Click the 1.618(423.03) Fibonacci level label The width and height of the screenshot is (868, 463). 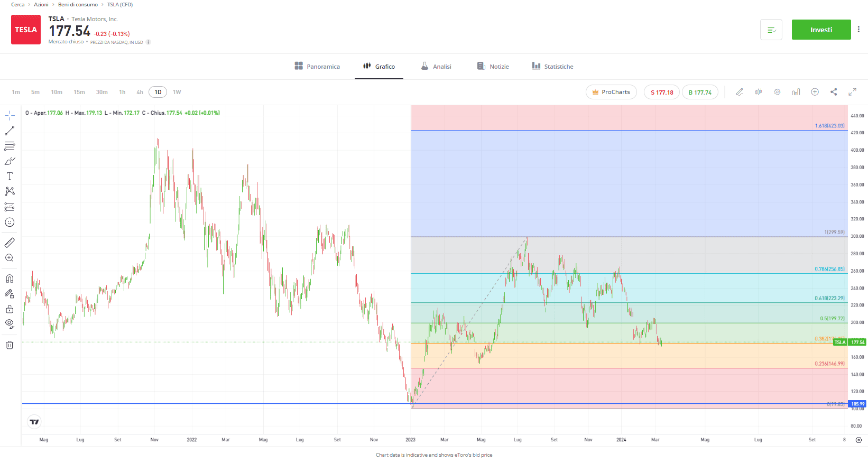pyautogui.click(x=829, y=126)
